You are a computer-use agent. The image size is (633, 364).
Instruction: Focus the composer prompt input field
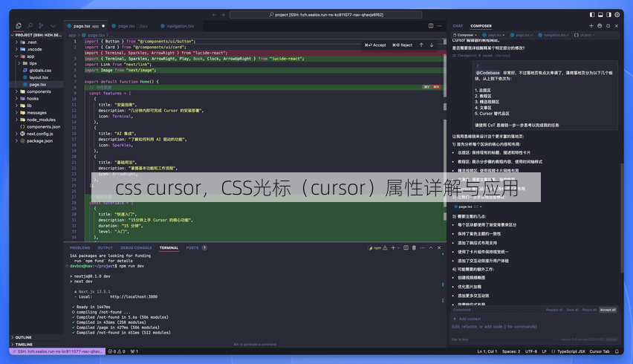534,327
